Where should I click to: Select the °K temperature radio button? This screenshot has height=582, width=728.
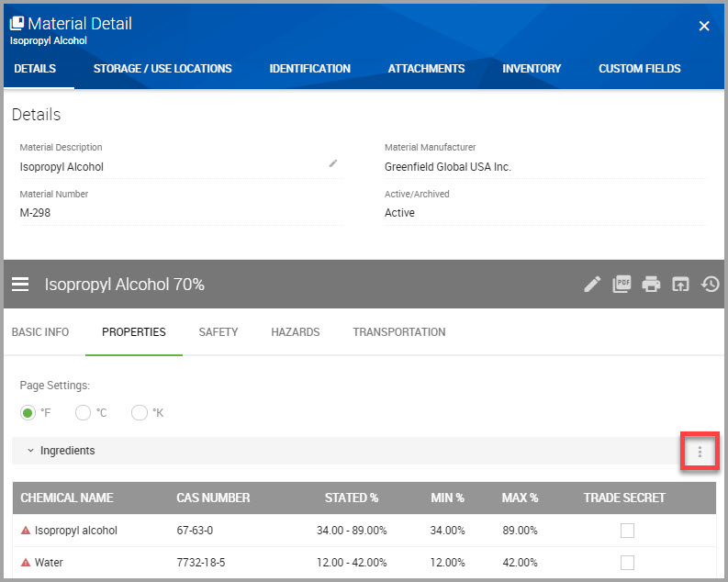[x=140, y=412]
